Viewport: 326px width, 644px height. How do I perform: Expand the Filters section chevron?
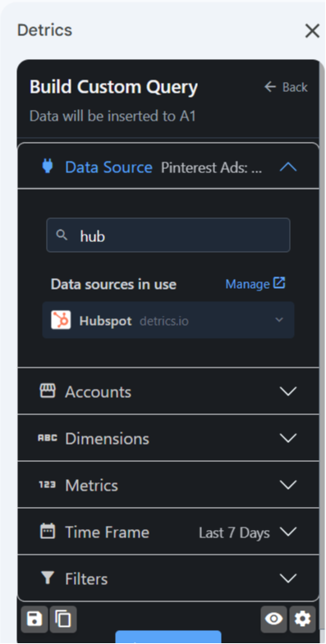tap(287, 578)
